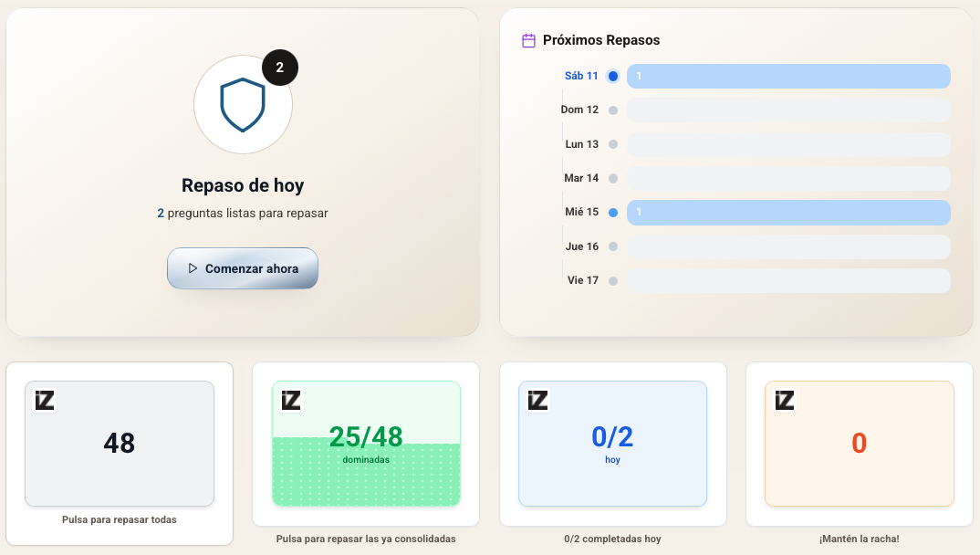This screenshot has height=555, width=980.
Task: Select the blue dot next to Mié 15
Action: [x=612, y=212]
